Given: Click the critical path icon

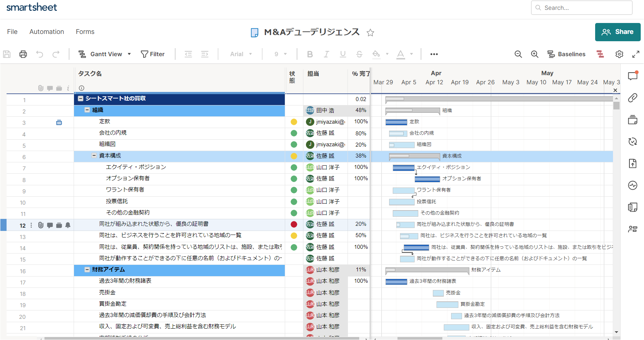Looking at the screenshot, I should tap(600, 54).
